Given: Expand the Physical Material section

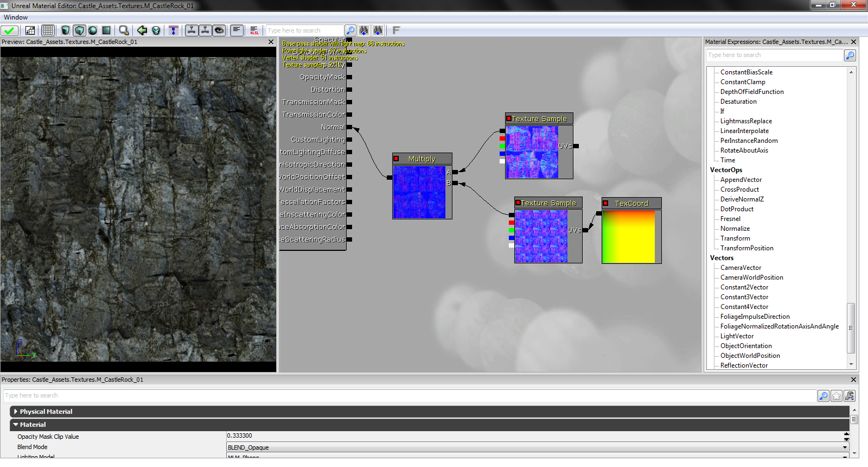Looking at the screenshot, I should (x=16, y=412).
